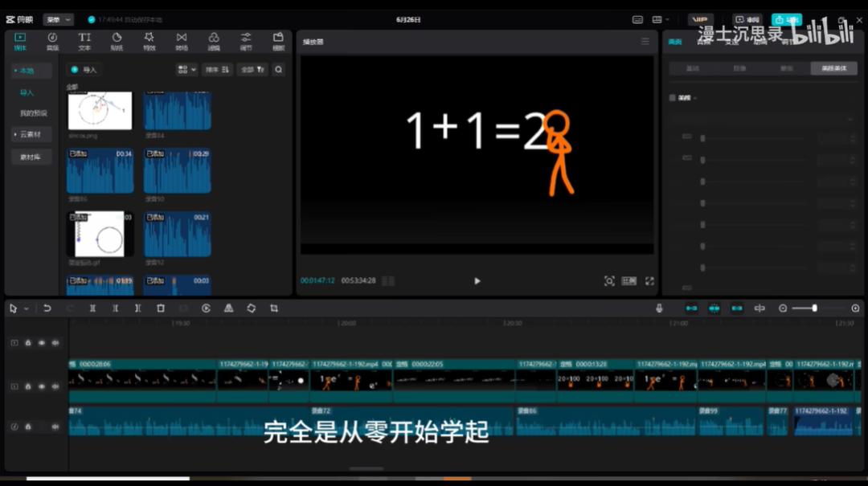The height and width of the screenshot is (486, 868).
Task: Toggle lock on the audio track
Action: tap(27, 427)
